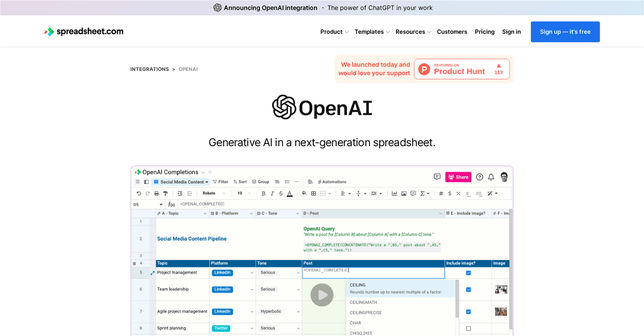
Task: Click the spreadsheet.com logo
Action: (x=84, y=32)
